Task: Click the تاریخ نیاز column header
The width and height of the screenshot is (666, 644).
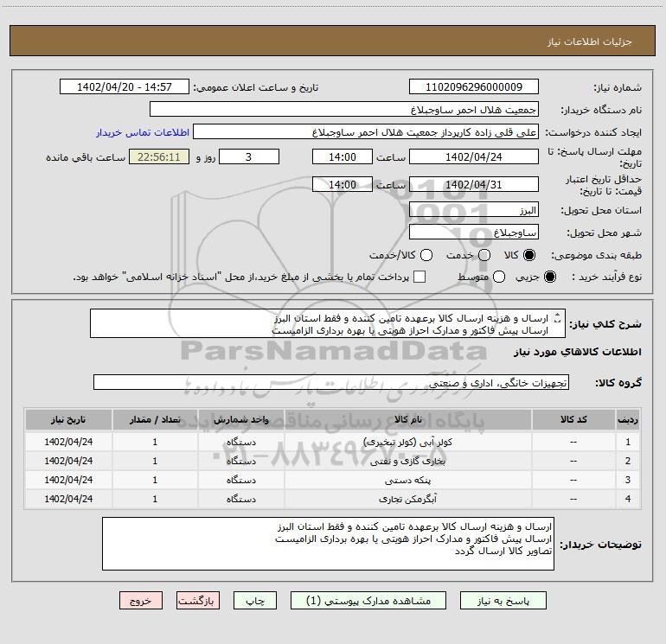Action: point(68,419)
